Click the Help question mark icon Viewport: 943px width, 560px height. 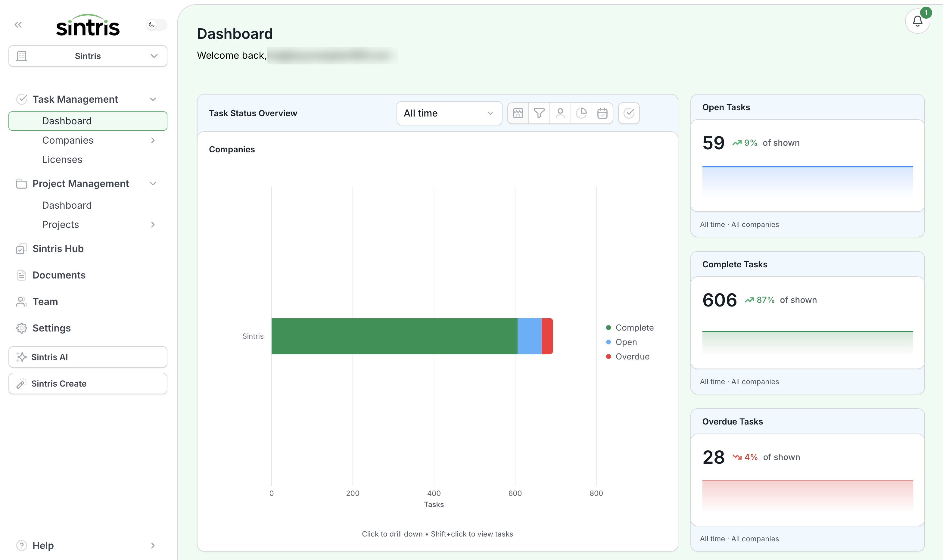21,545
